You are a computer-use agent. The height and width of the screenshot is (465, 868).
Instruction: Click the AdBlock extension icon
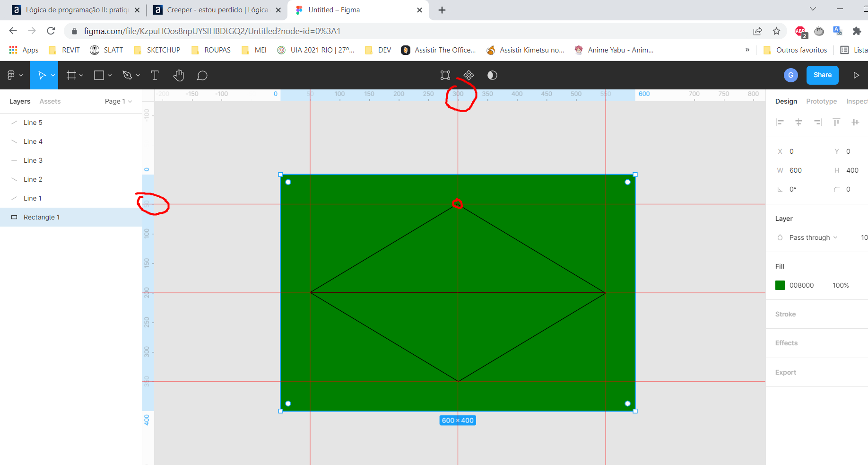[x=800, y=32]
